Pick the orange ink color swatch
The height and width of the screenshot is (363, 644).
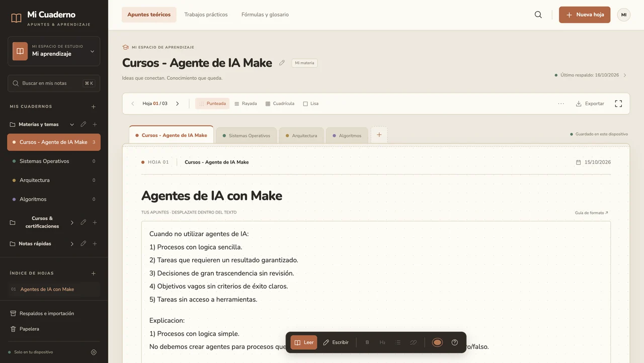[x=437, y=342]
